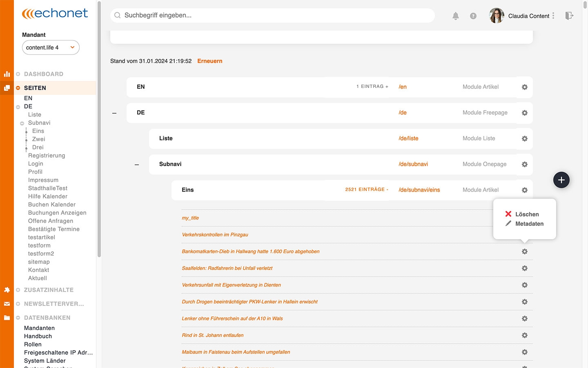Open gear settings for EN row
Viewport: 588px width, 368px height.
click(x=525, y=87)
